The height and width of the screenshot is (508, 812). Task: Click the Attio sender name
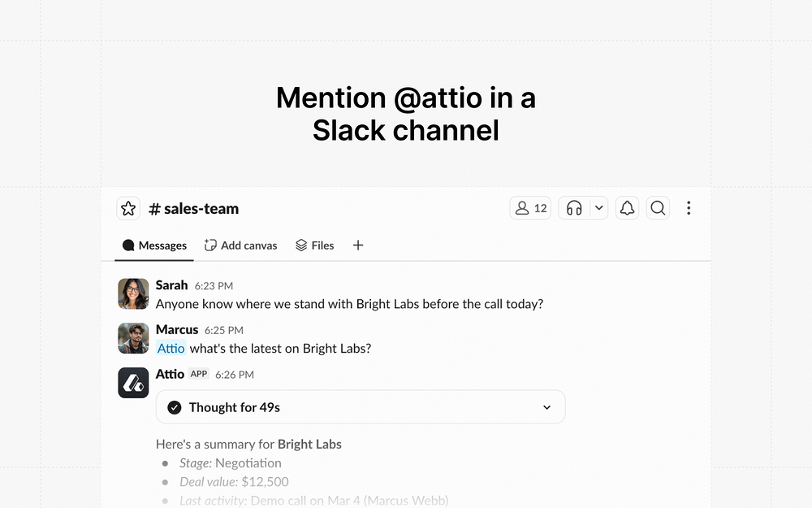coord(170,374)
